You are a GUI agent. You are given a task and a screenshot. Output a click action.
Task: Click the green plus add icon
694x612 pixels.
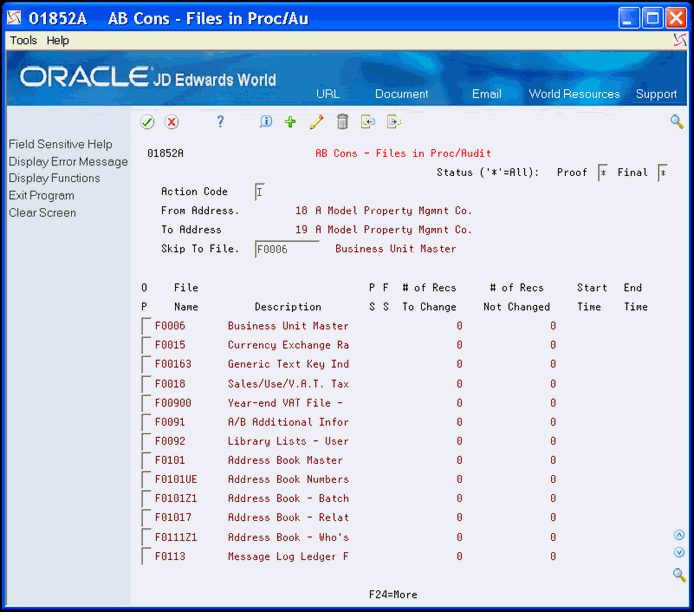click(x=290, y=122)
